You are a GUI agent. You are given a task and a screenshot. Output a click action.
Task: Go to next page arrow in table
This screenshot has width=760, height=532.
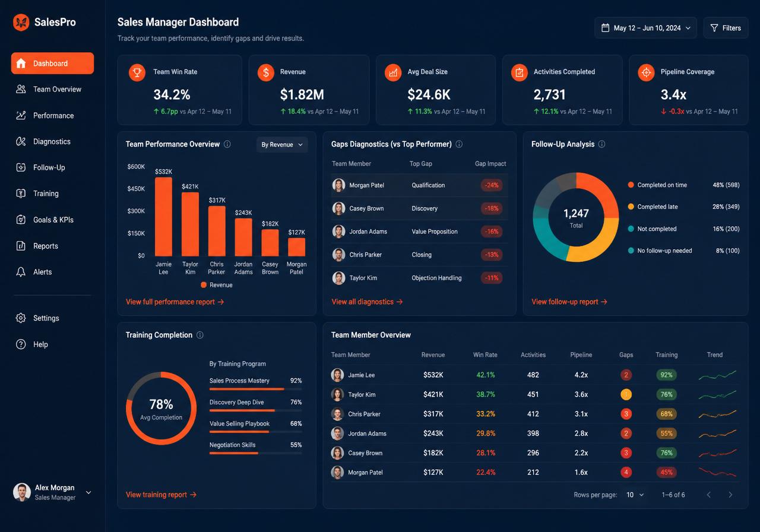[730, 495]
